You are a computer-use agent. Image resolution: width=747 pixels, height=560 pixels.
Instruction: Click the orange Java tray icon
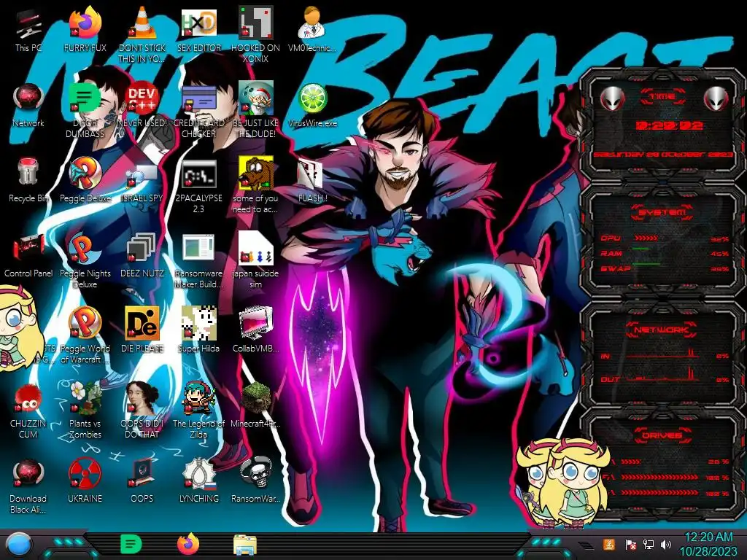coord(609,544)
